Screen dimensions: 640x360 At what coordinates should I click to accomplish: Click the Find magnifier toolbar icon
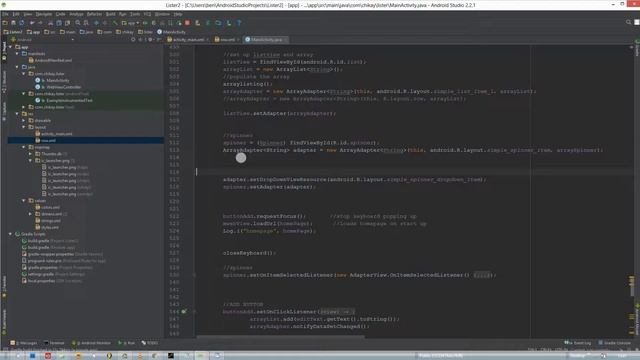click(x=78, y=23)
